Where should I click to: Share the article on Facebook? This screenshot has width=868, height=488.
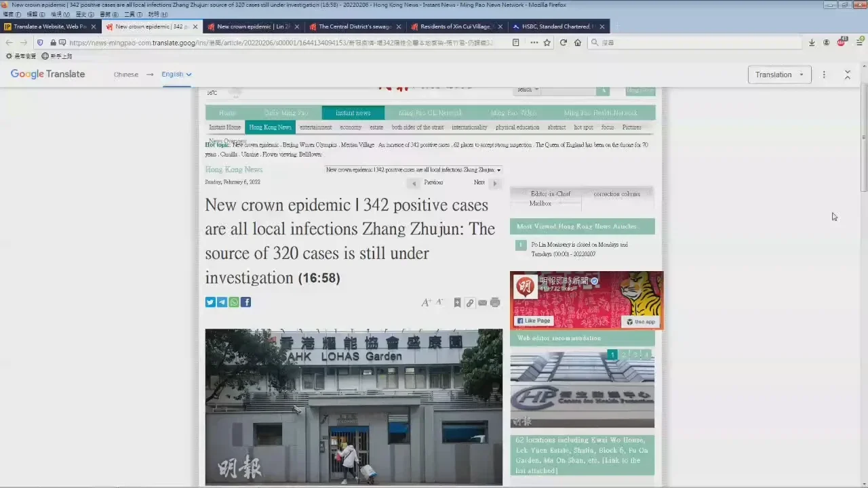pyautogui.click(x=246, y=302)
